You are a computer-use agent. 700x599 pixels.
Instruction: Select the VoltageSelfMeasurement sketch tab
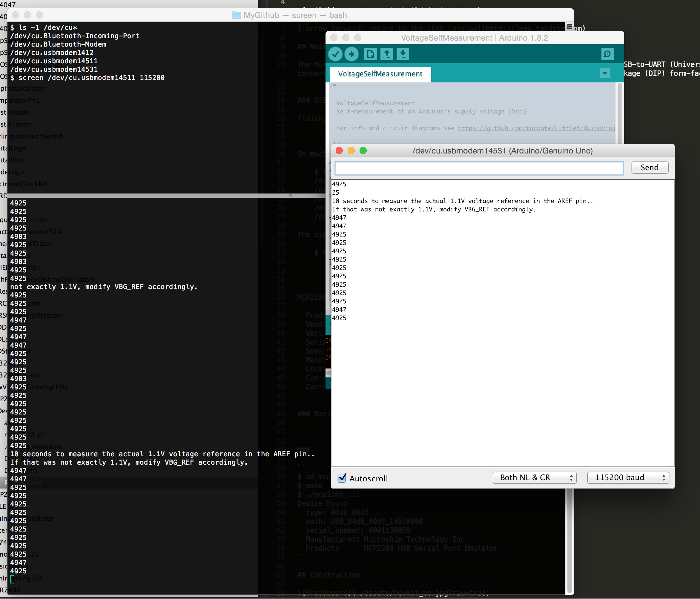(x=380, y=74)
